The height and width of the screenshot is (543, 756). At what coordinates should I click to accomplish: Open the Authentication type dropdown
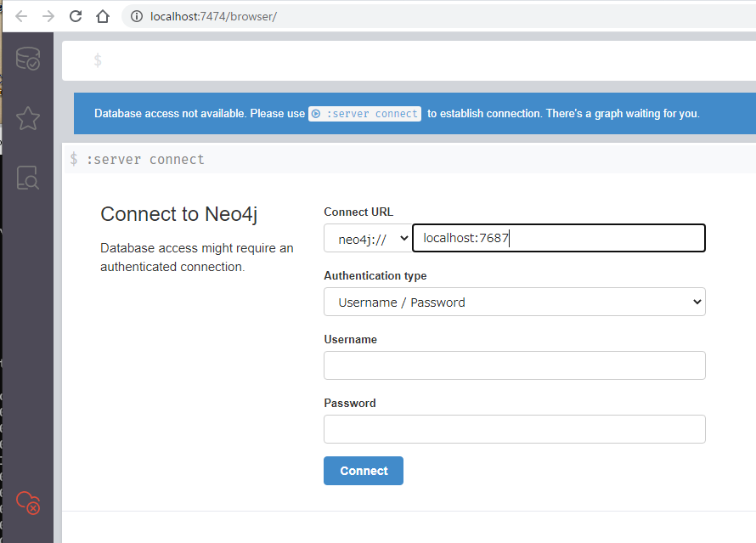click(515, 302)
